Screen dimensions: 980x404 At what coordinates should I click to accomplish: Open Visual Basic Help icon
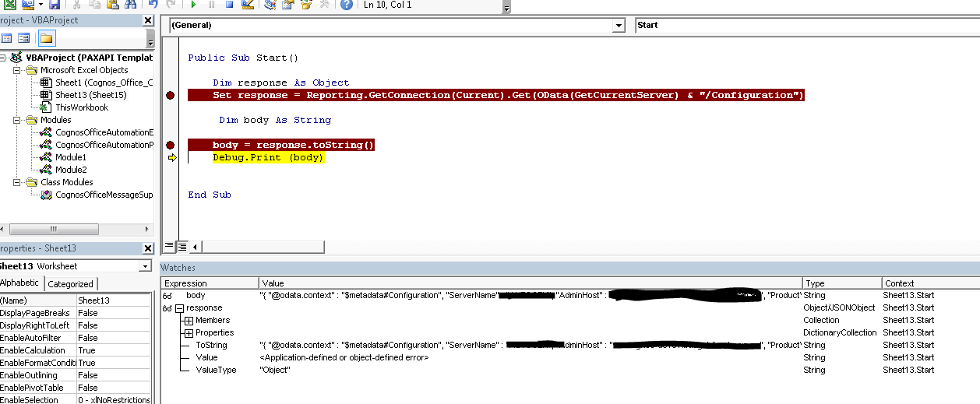(346, 4)
